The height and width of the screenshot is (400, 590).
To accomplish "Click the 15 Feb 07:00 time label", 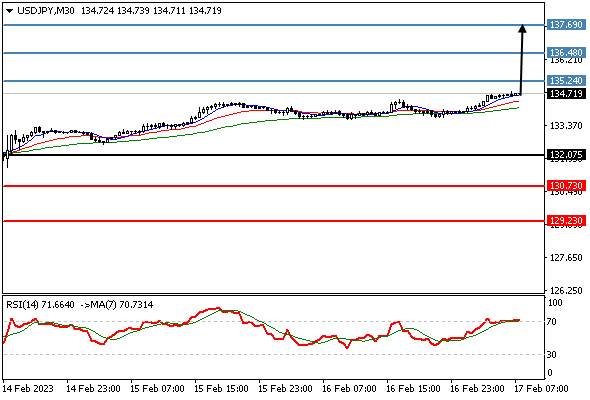I will click(x=157, y=388).
